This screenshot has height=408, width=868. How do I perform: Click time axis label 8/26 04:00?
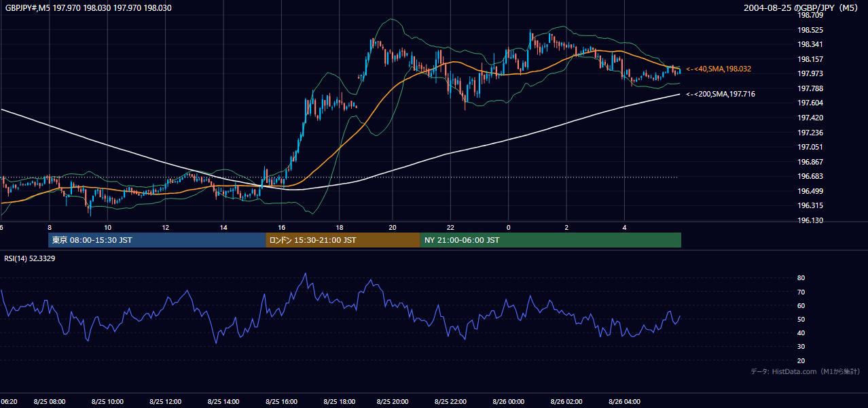625,402
